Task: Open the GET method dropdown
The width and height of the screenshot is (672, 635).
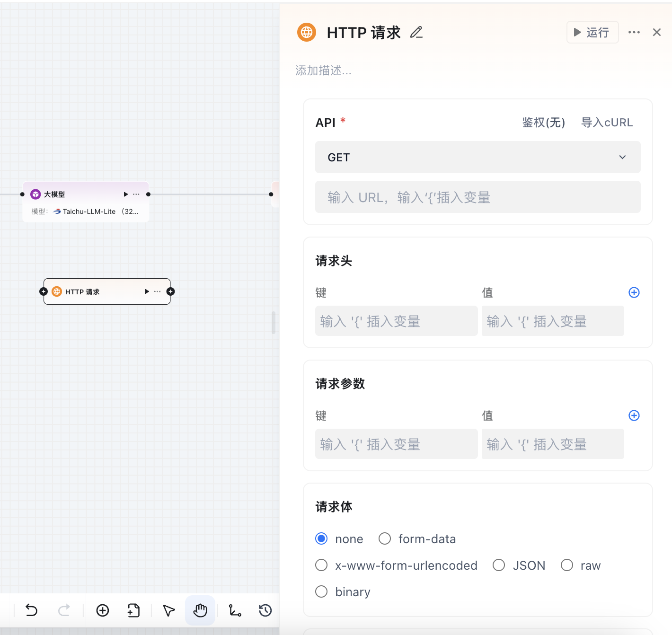Action: [477, 157]
